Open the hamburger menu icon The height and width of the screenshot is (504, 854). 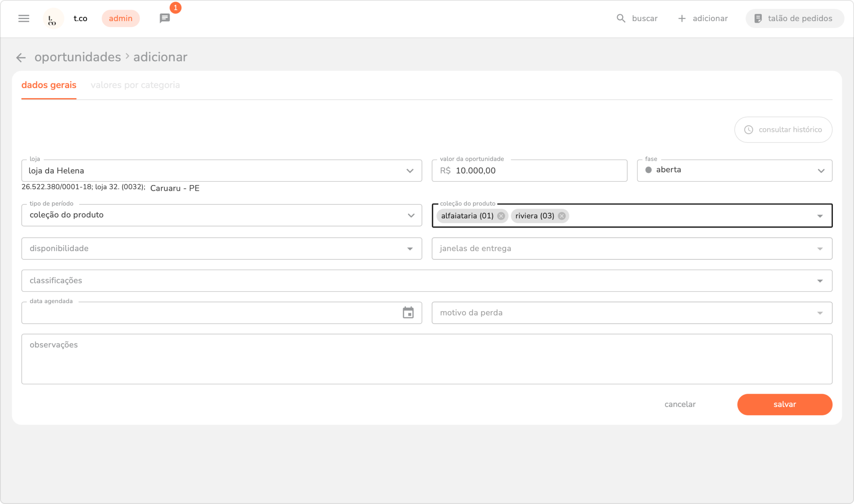click(x=24, y=19)
